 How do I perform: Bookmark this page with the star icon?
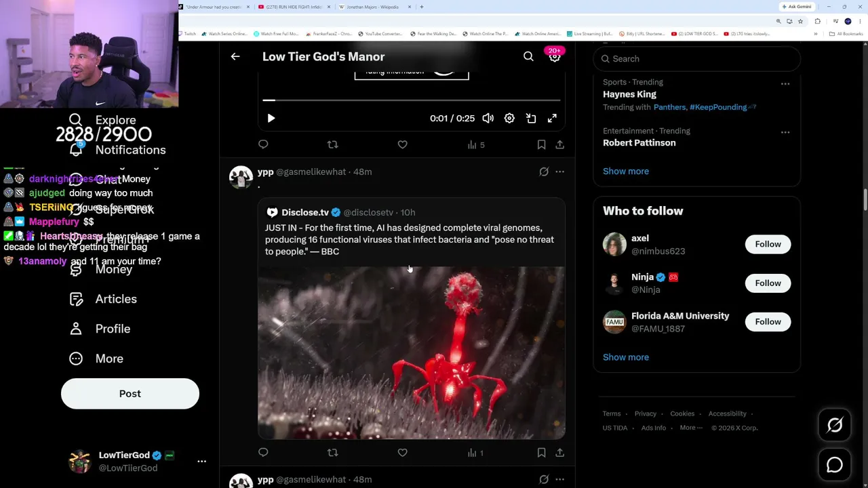800,21
